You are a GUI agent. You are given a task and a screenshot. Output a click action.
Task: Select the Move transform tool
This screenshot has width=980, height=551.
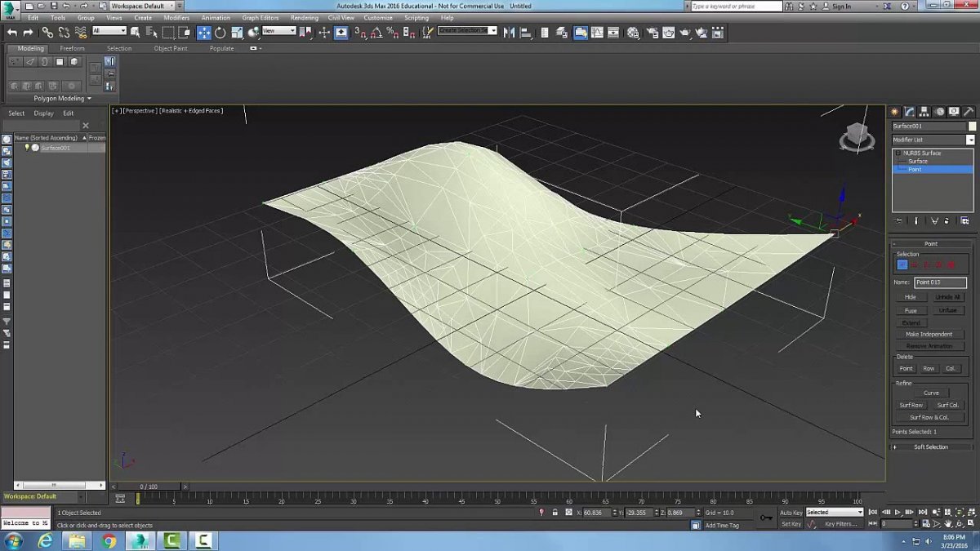click(204, 33)
